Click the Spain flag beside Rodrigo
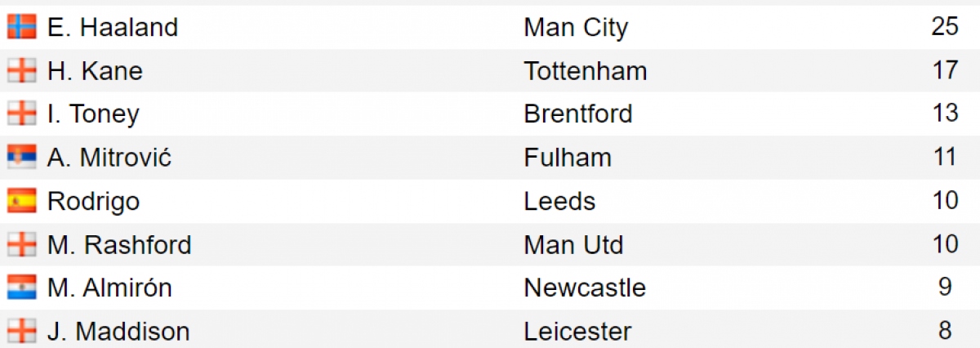 pyautogui.click(x=22, y=201)
